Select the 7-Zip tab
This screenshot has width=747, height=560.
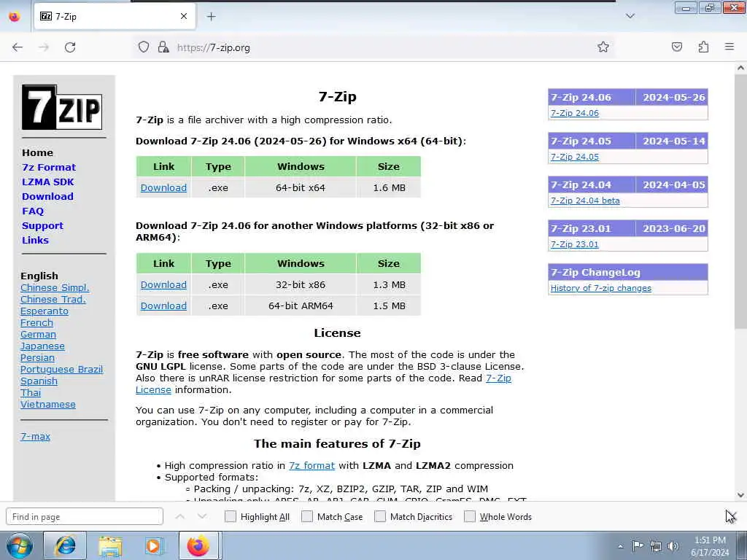(115, 16)
